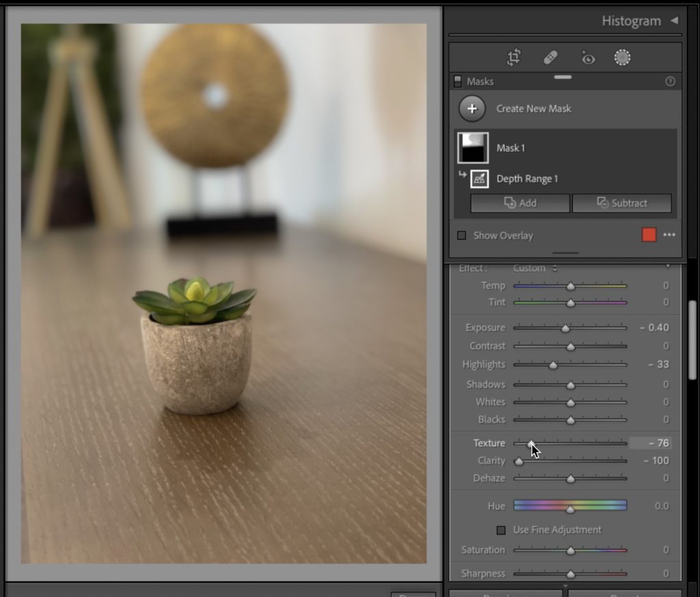Image resolution: width=700 pixels, height=597 pixels.
Task: Click the Add button
Action: point(520,203)
